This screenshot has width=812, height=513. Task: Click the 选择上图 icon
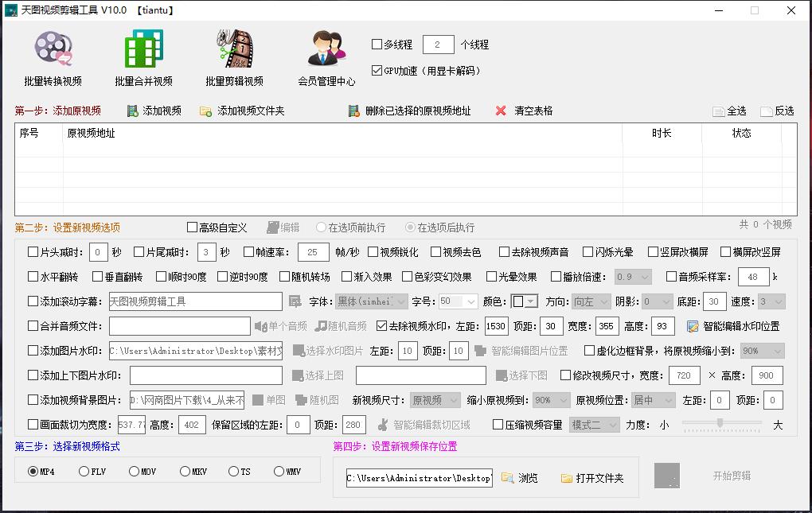point(297,375)
